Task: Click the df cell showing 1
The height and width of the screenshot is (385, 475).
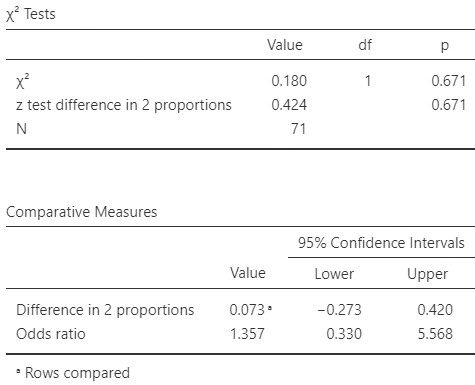Action: click(368, 81)
